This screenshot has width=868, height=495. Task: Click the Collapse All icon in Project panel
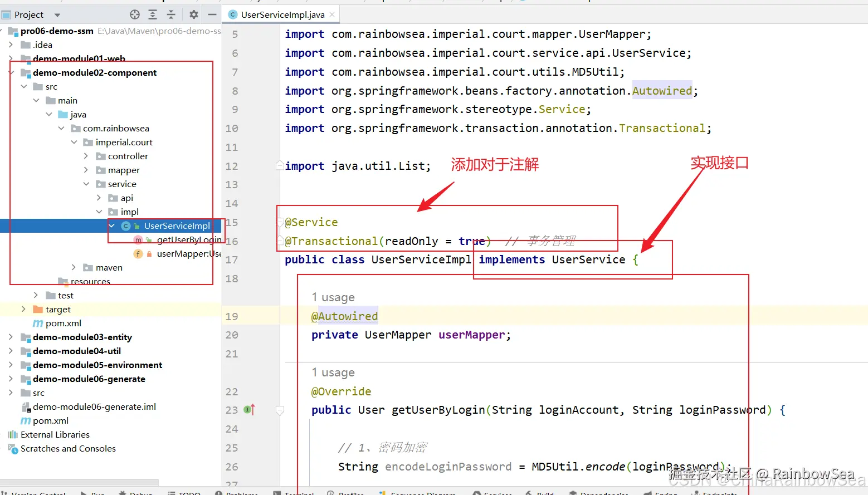click(x=171, y=14)
